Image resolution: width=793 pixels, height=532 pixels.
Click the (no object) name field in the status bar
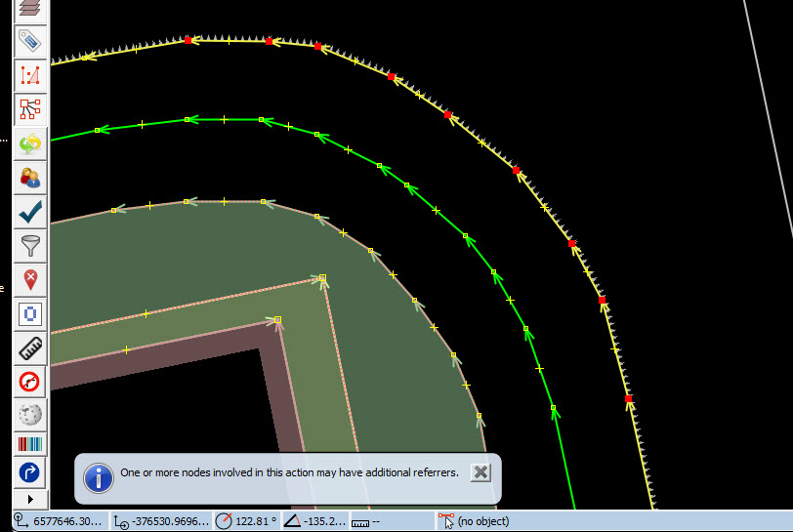[x=483, y=521]
